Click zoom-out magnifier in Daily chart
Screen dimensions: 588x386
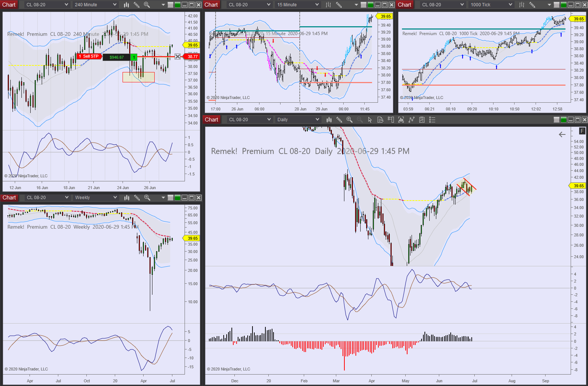360,120
